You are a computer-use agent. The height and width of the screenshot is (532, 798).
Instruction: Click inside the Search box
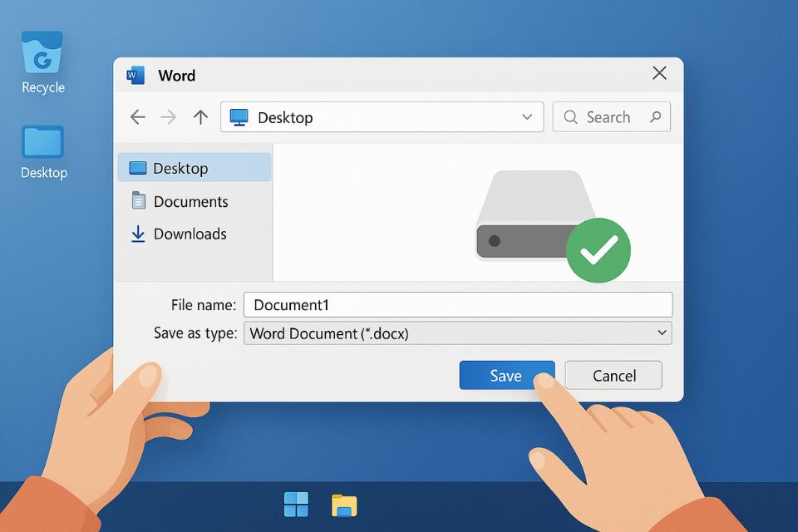click(611, 117)
